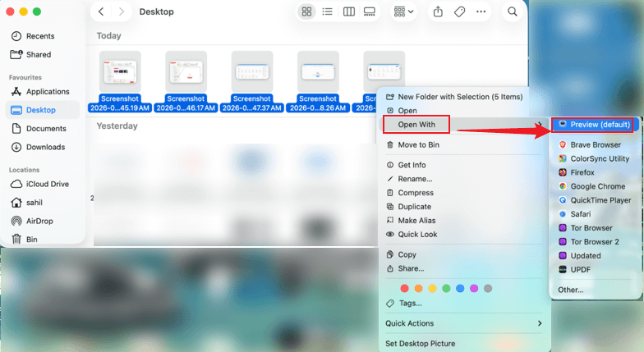Choose Set Desktop Picture
The image size is (644, 352).
(x=421, y=343)
